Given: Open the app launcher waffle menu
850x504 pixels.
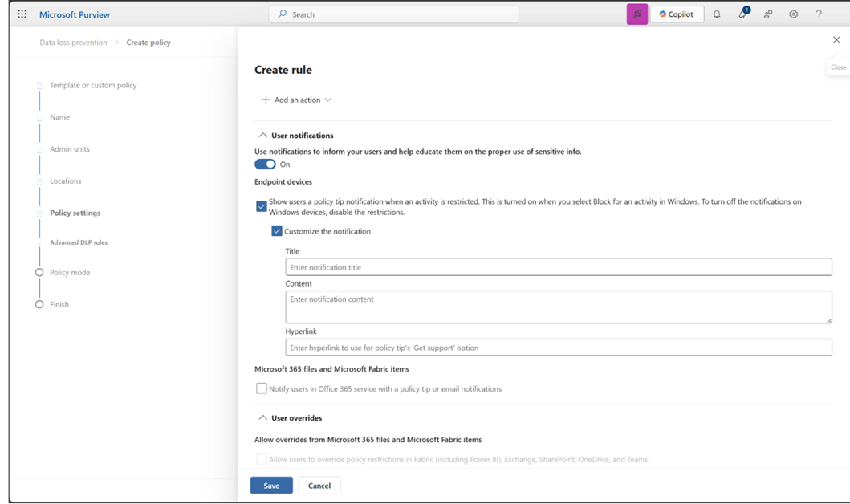Looking at the screenshot, I should (21, 14).
